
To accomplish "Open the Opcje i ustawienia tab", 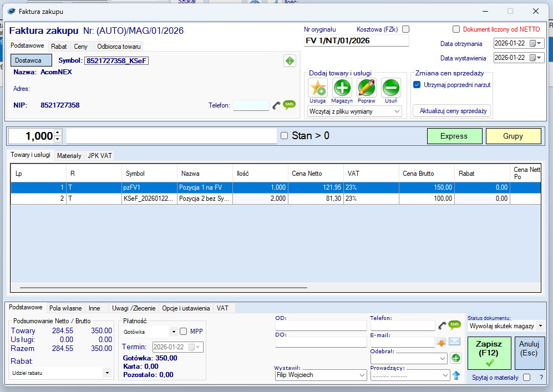I will pos(186,308).
